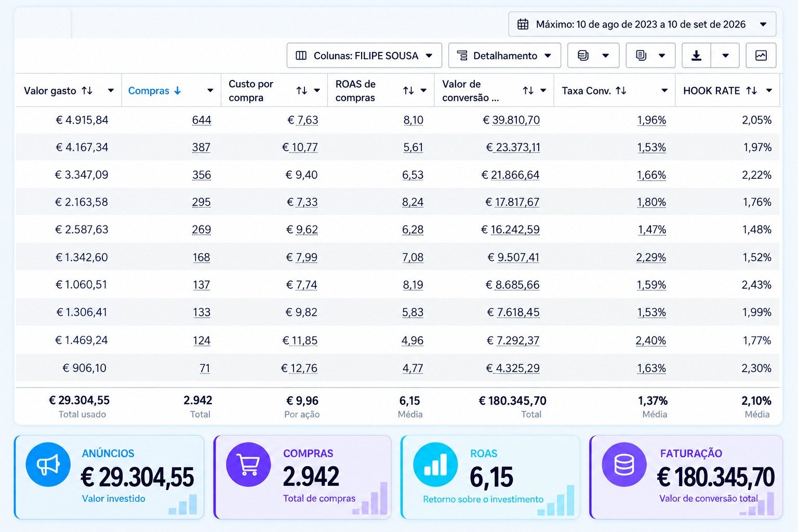Open the stacked-layers icon dropdown beside Detalhamento

(593, 56)
